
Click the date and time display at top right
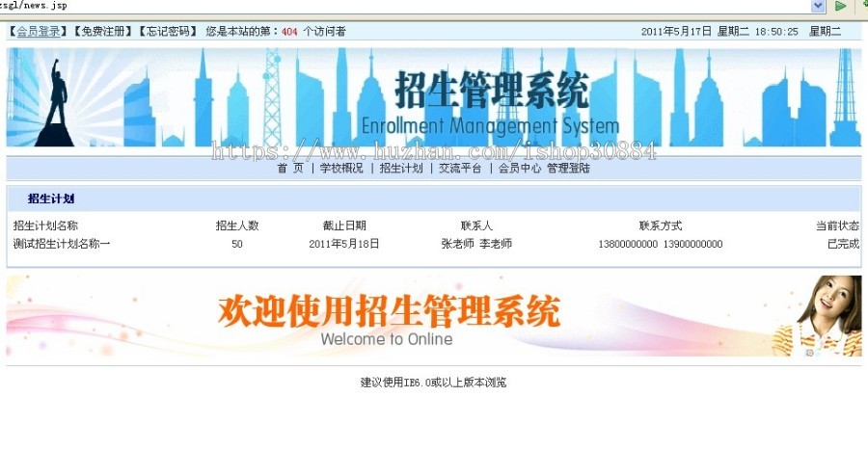coord(741,32)
